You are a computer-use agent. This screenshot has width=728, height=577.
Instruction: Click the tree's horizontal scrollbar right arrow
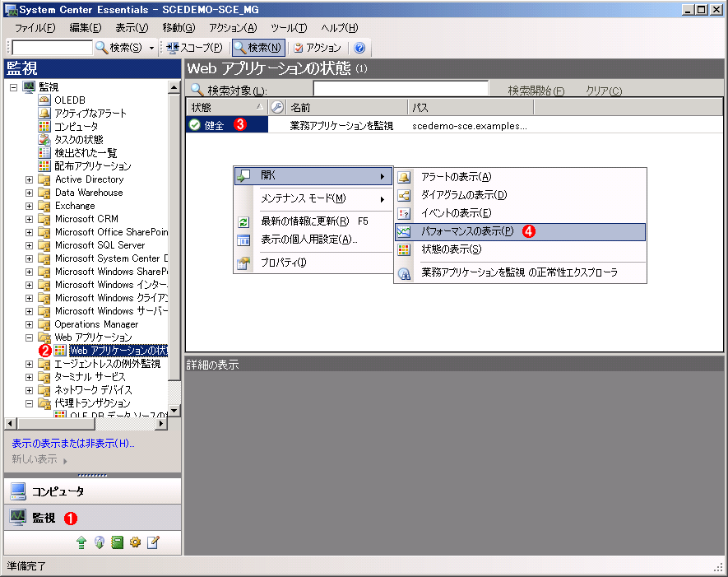pyautogui.click(x=161, y=423)
